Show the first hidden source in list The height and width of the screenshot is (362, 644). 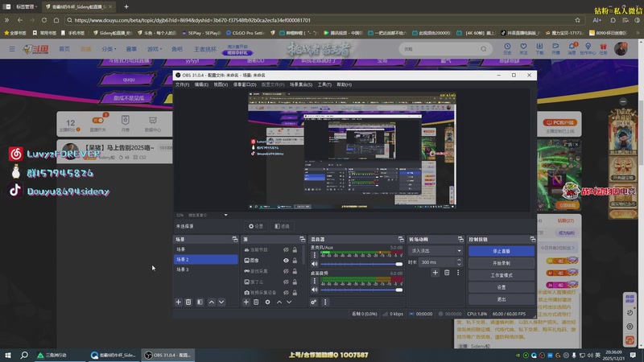(286, 249)
